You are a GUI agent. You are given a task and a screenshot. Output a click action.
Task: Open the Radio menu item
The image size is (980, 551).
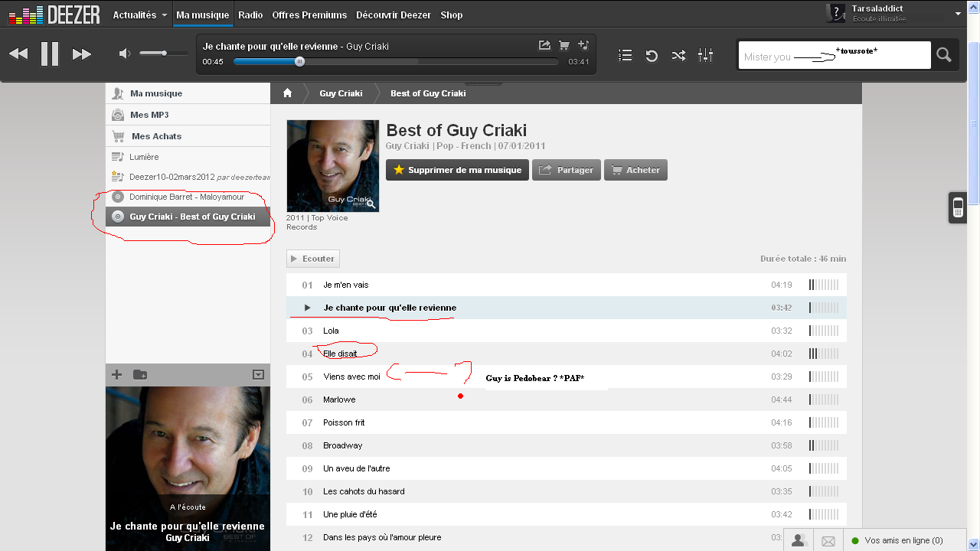(x=250, y=15)
